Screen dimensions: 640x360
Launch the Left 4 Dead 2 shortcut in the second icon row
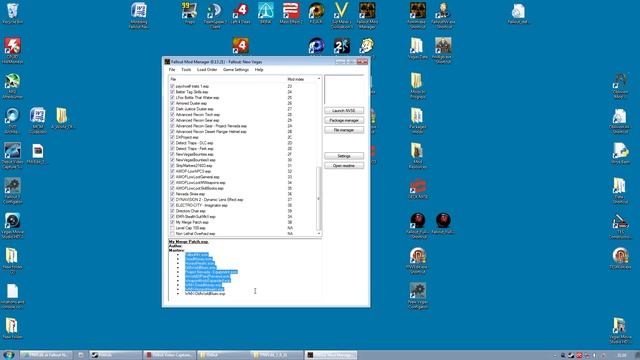(x=241, y=45)
